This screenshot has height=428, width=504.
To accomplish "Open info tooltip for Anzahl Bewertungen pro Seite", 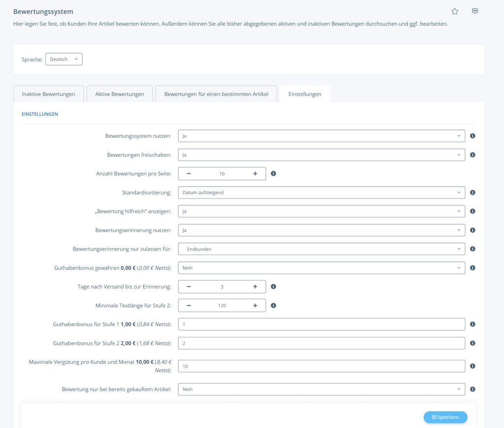I will coord(274,174).
